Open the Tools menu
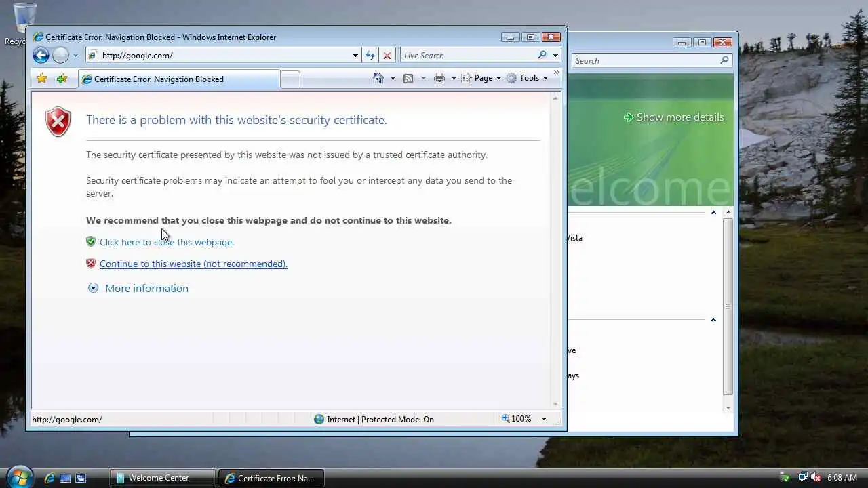 point(527,78)
